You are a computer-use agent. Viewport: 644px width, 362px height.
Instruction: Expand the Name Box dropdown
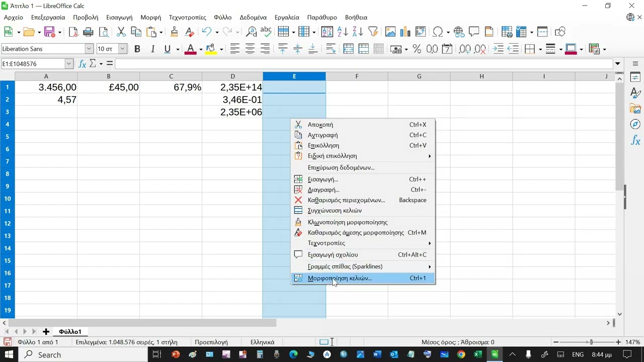click(69, 64)
